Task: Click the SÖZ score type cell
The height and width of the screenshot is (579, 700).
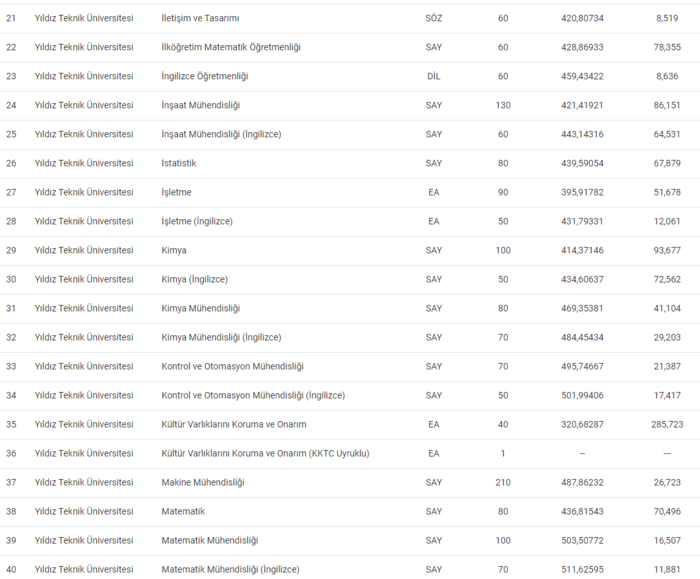Action: [433, 18]
